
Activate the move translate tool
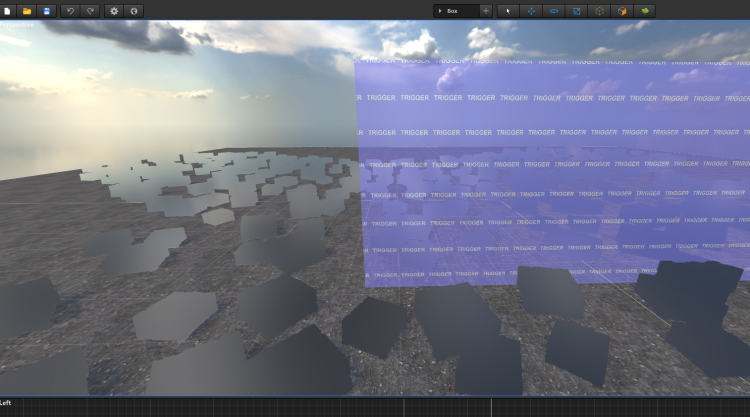tap(531, 10)
